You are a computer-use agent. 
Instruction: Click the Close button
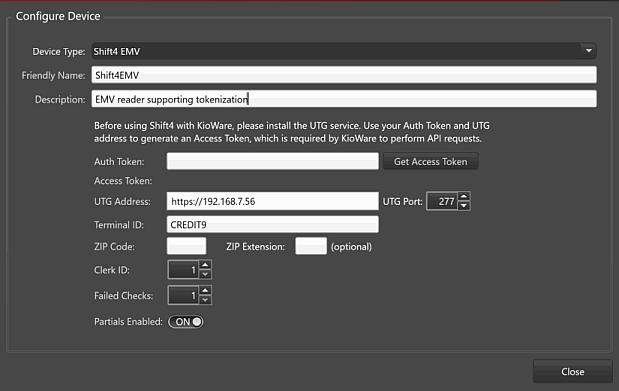[x=572, y=371]
